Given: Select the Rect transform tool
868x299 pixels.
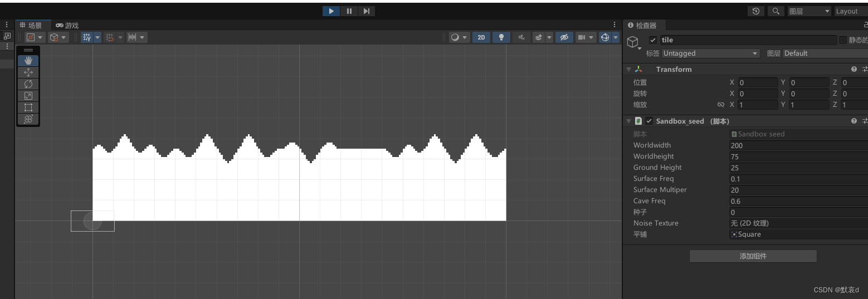Looking at the screenshot, I should coord(28,107).
